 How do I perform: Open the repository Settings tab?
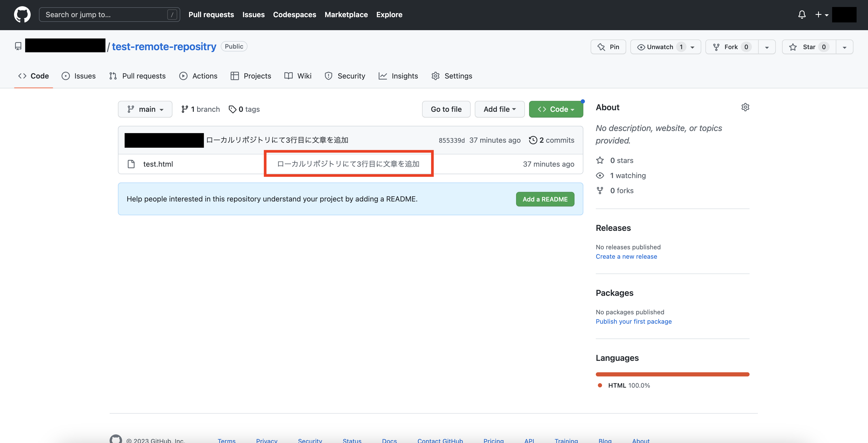click(x=452, y=76)
